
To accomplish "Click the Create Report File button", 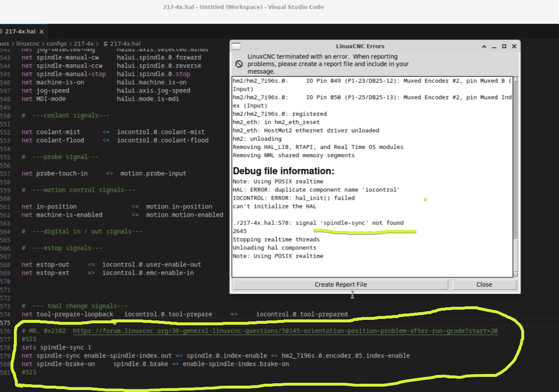I will coord(340,284).
